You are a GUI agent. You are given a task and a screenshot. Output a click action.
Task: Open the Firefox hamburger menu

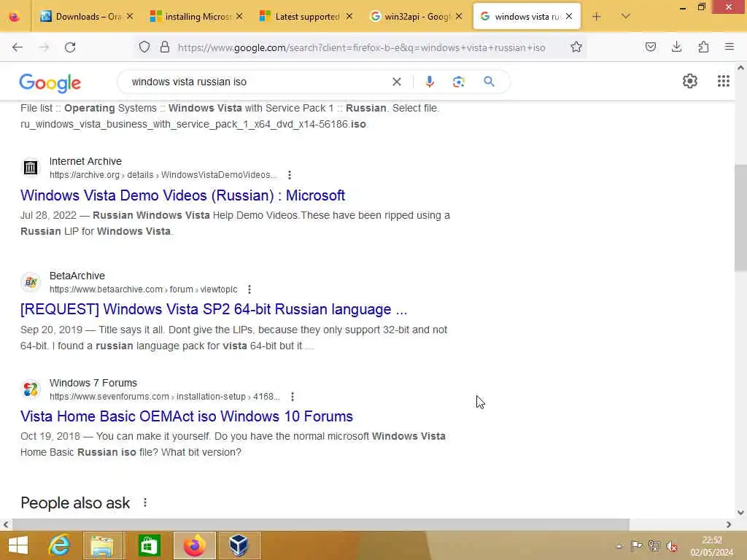(x=729, y=47)
